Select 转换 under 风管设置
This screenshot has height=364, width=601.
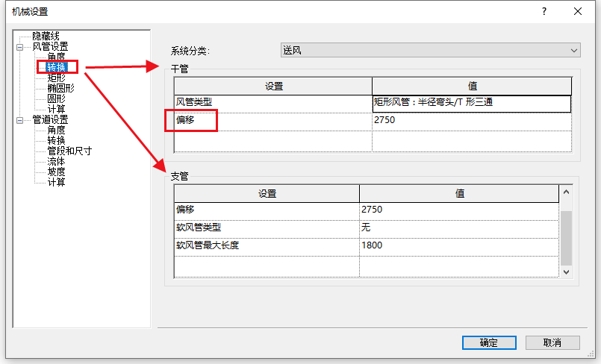tap(56, 67)
